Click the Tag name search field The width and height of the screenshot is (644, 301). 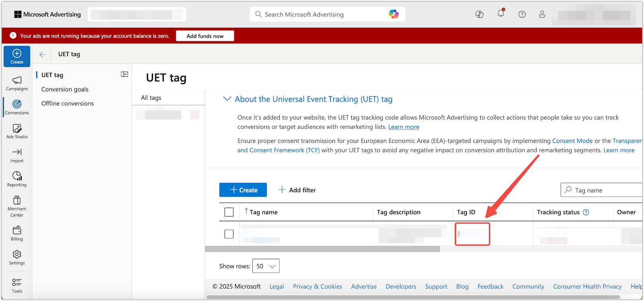[602, 190]
